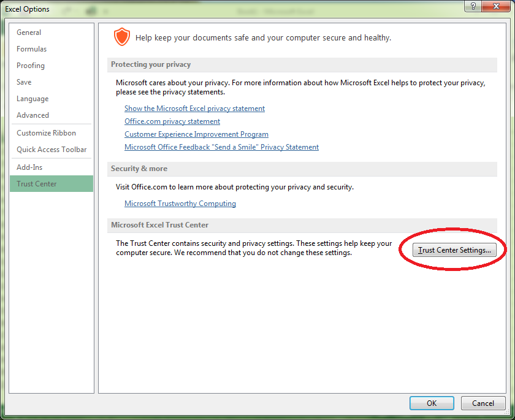This screenshot has height=420, width=515.
Task: Open Advanced options
Action: pos(51,115)
